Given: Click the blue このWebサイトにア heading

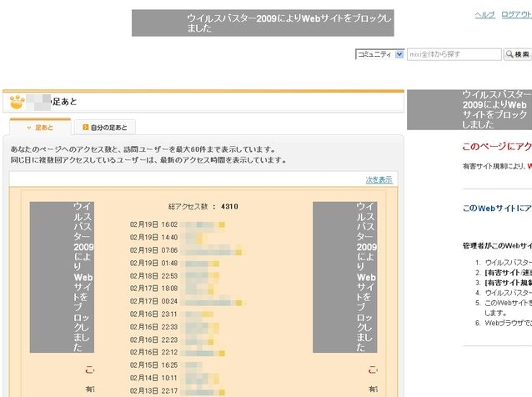Looking at the screenshot, I should [497, 208].
